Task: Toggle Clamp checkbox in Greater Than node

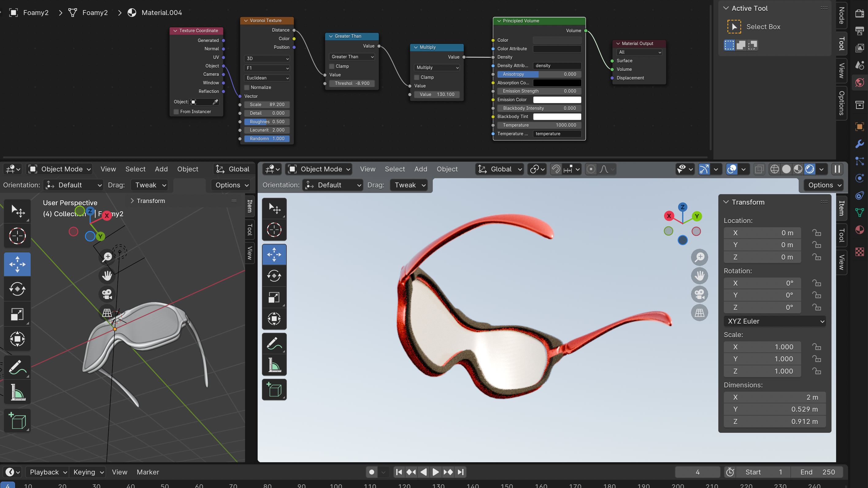Action: tap(332, 66)
